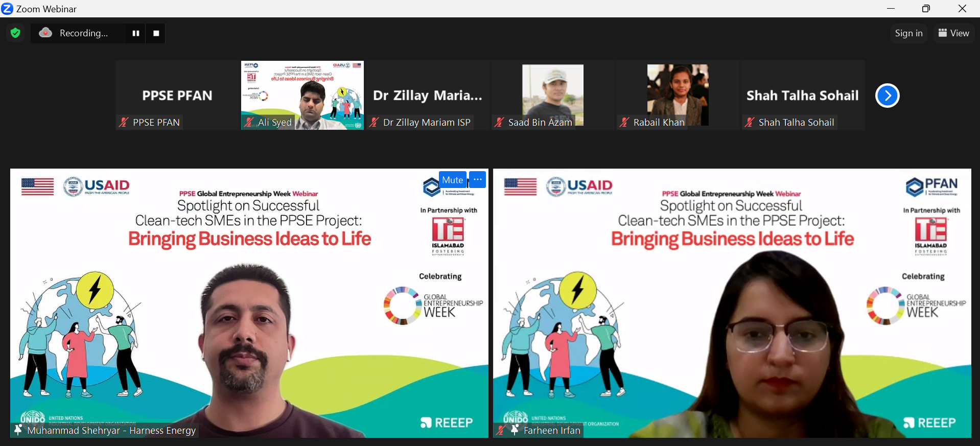This screenshot has height=446, width=980.
Task: Select Shah Talha Sohail's tile
Action: (x=803, y=95)
